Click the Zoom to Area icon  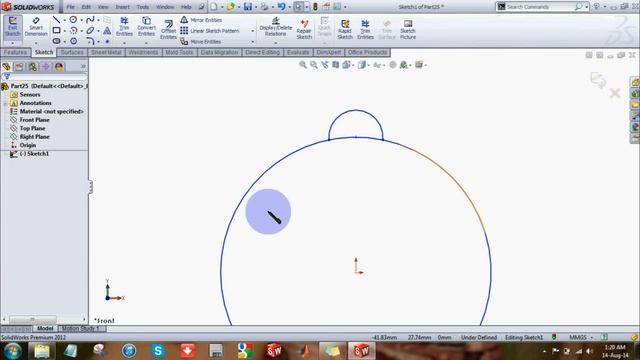click(313, 64)
